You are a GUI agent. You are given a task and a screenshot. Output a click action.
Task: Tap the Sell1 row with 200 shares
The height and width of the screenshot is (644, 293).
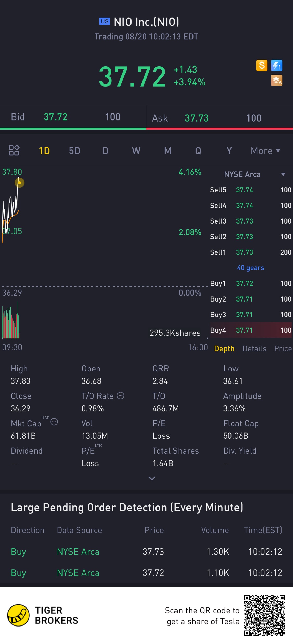point(251,252)
